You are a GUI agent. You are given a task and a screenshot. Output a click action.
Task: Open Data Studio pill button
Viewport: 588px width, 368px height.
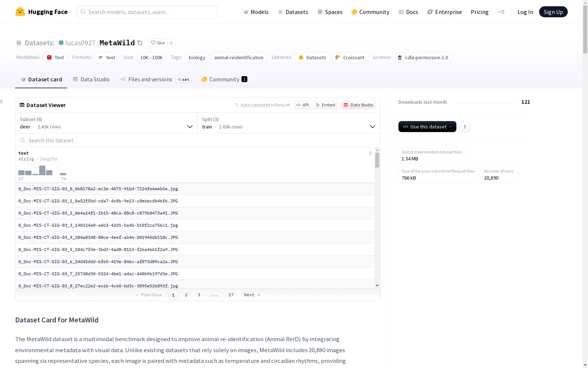[x=358, y=105]
